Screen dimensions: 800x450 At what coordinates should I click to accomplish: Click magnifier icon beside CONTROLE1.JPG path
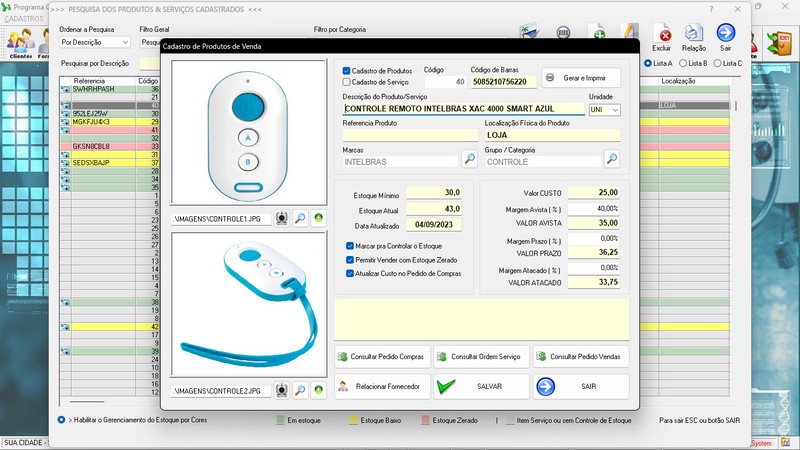pyautogui.click(x=300, y=217)
